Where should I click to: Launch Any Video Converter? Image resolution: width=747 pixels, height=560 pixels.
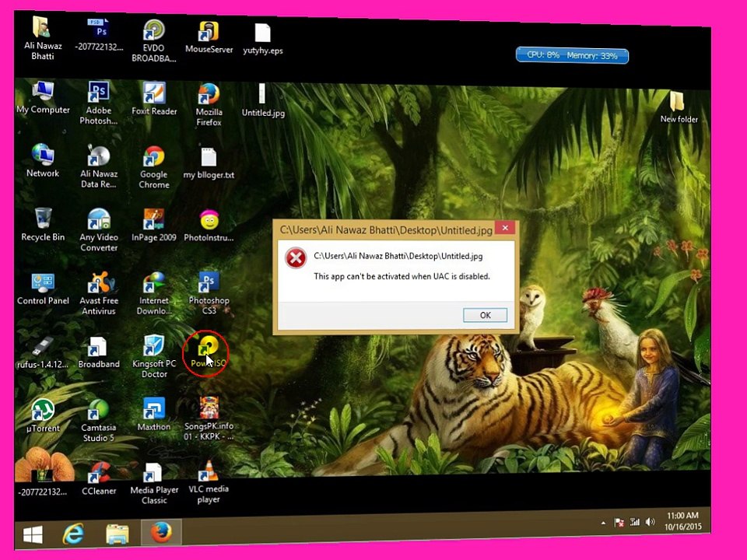(x=99, y=230)
